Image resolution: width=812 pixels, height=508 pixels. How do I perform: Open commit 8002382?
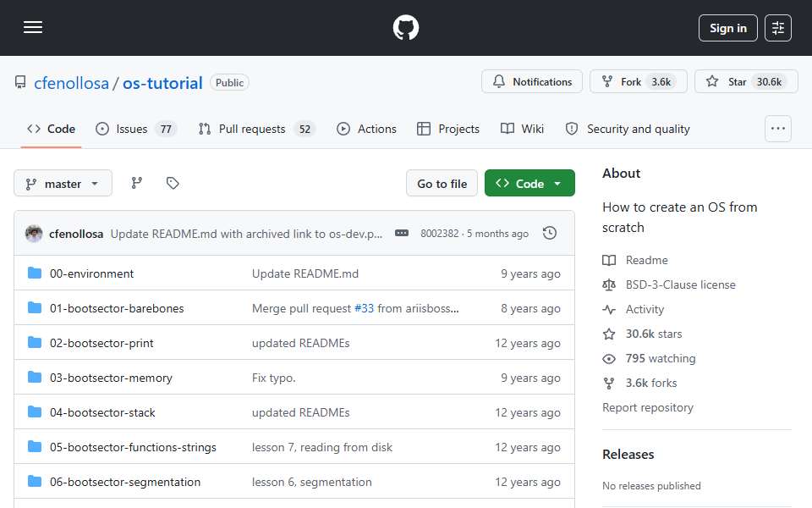439,234
